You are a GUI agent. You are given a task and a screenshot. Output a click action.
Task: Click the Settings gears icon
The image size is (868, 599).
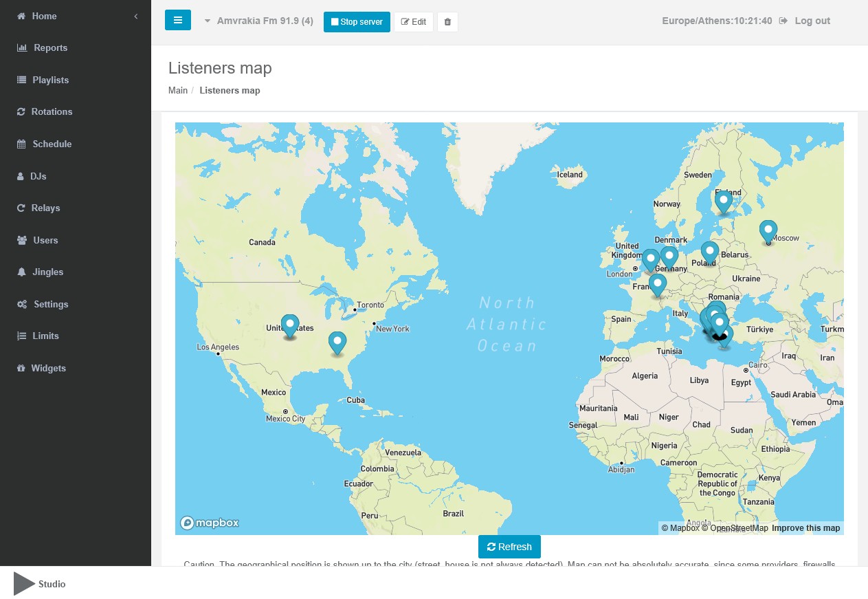pos(22,305)
